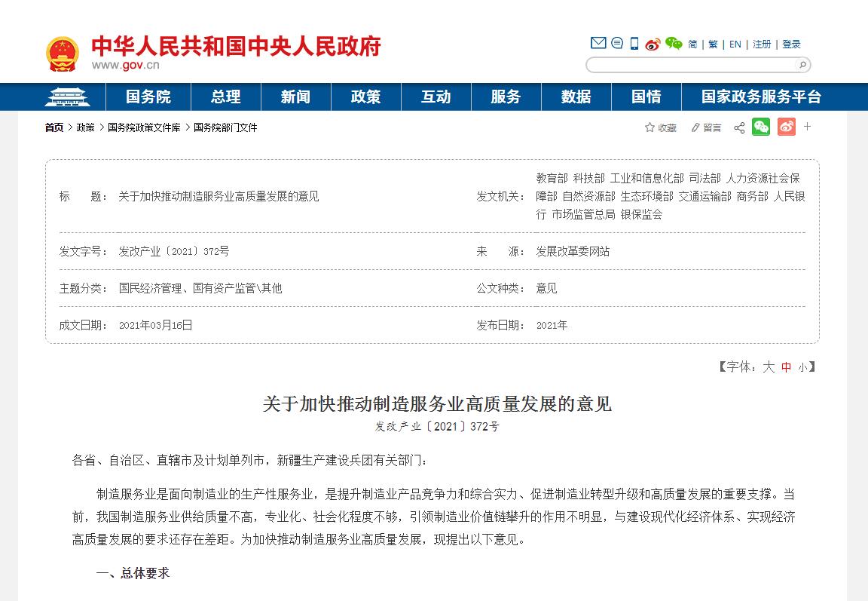
Task: Go to 国务院政策文件库 breadcrumb
Action: click(x=144, y=128)
